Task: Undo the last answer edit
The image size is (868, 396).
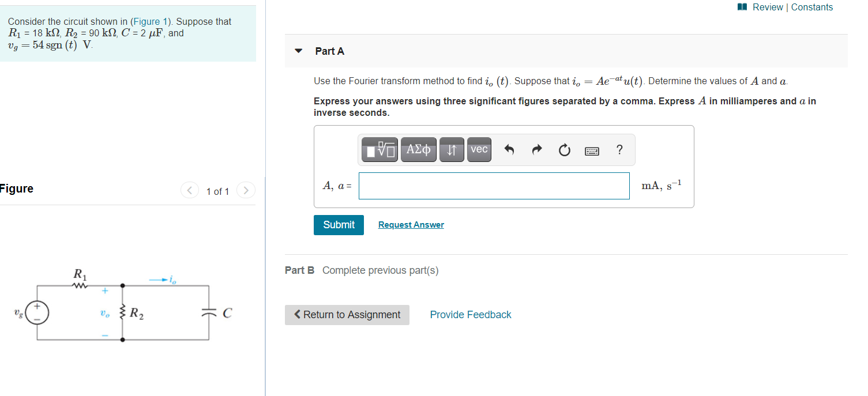Action: [x=508, y=149]
